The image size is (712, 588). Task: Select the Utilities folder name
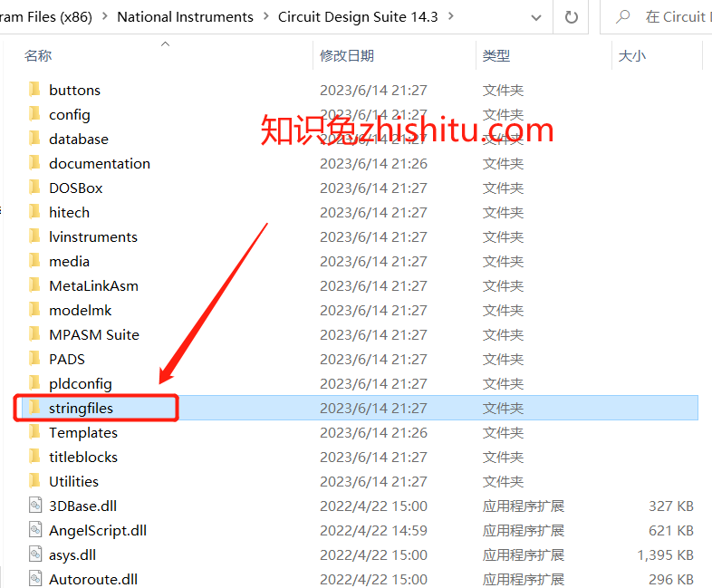tap(73, 482)
